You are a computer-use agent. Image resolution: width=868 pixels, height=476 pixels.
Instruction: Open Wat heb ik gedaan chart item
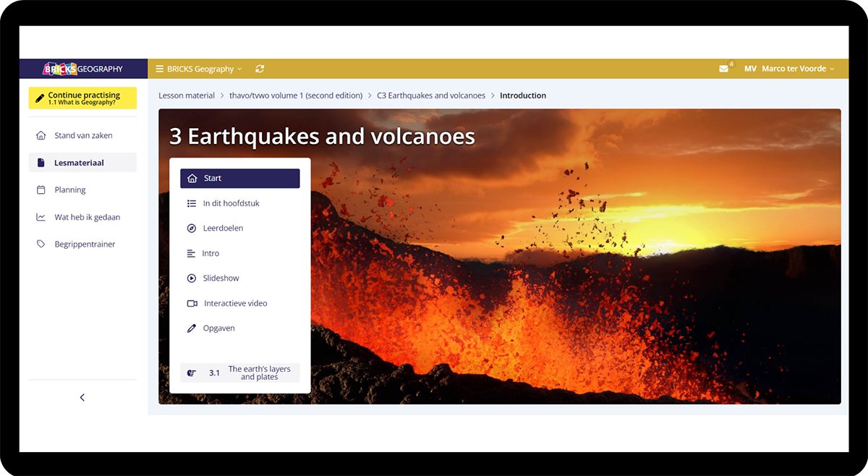(x=87, y=217)
